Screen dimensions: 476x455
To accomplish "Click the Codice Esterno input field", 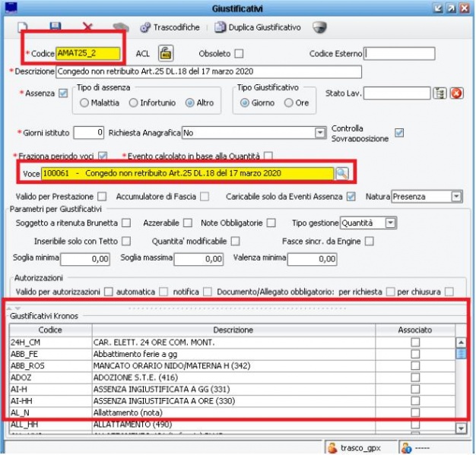I will click(400, 53).
